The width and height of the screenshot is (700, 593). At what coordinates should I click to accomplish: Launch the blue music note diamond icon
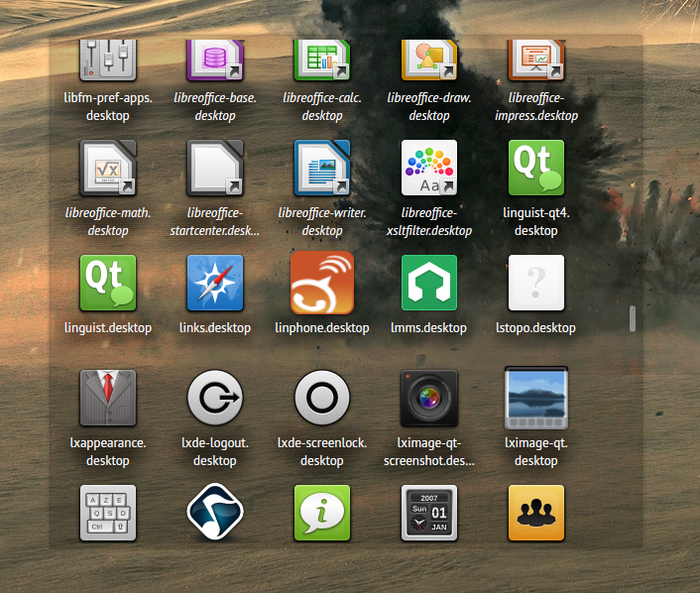click(215, 512)
